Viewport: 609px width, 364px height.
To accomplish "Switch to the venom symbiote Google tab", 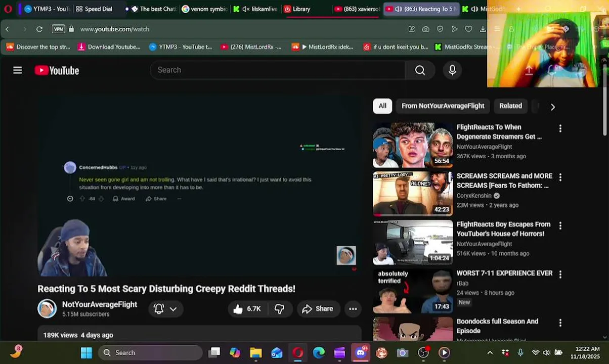I will click(204, 9).
